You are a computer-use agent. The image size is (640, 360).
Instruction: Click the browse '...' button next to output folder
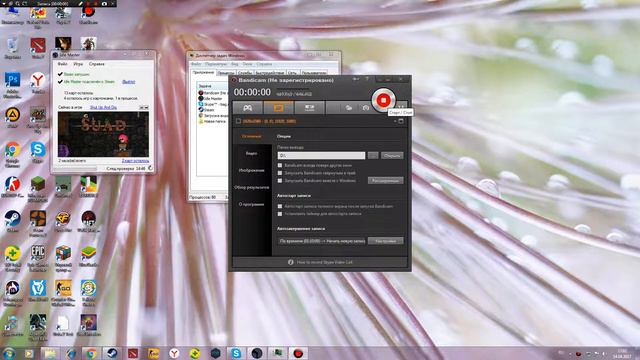[373, 156]
